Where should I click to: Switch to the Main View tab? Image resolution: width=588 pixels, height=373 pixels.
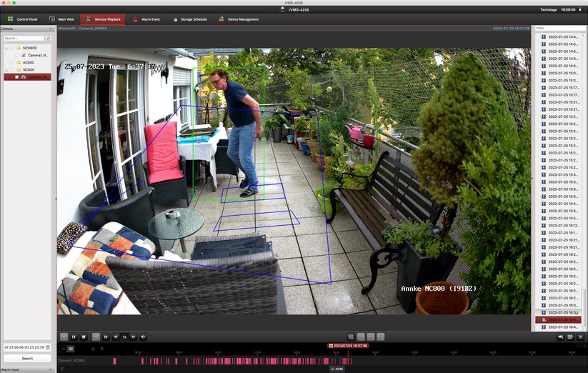(x=62, y=19)
